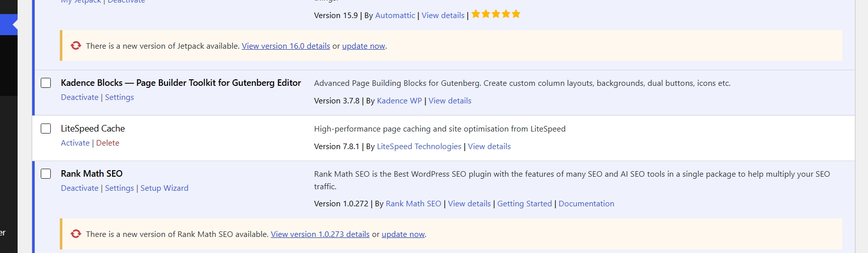View details of the Jetpack plugin

click(x=443, y=16)
